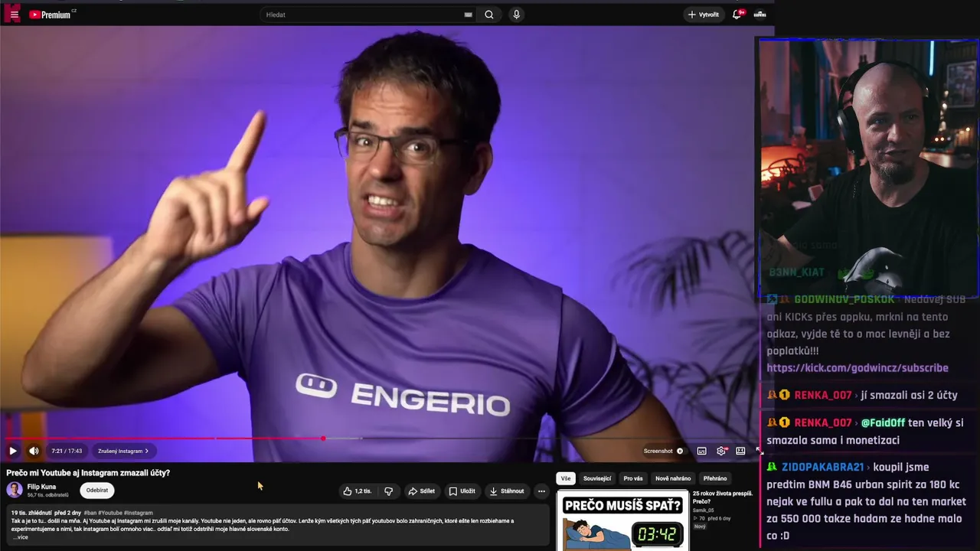Open the Filip Kuna channel avatar

coord(15,490)
